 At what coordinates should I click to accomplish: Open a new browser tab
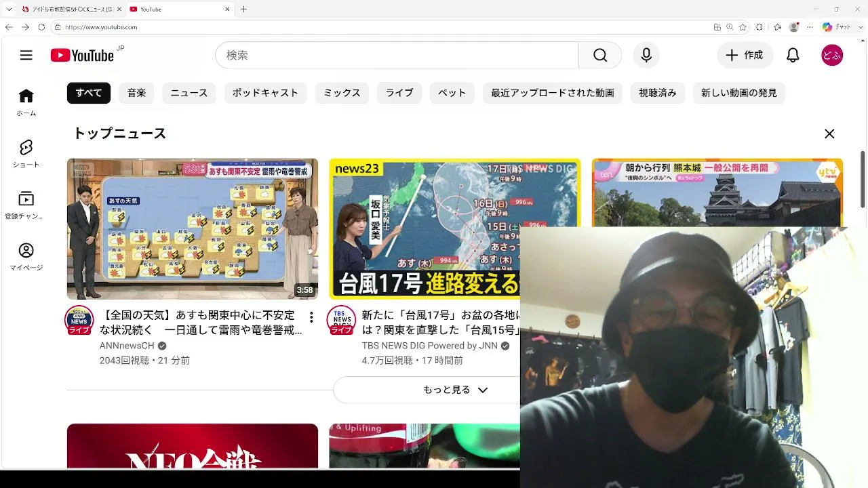coord(243,9)
